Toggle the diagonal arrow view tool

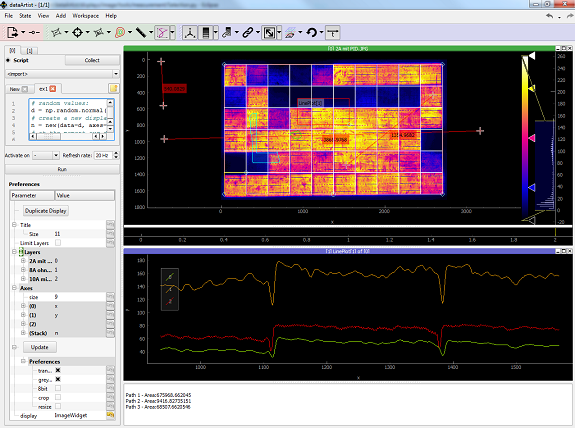[x=269, y=32]
